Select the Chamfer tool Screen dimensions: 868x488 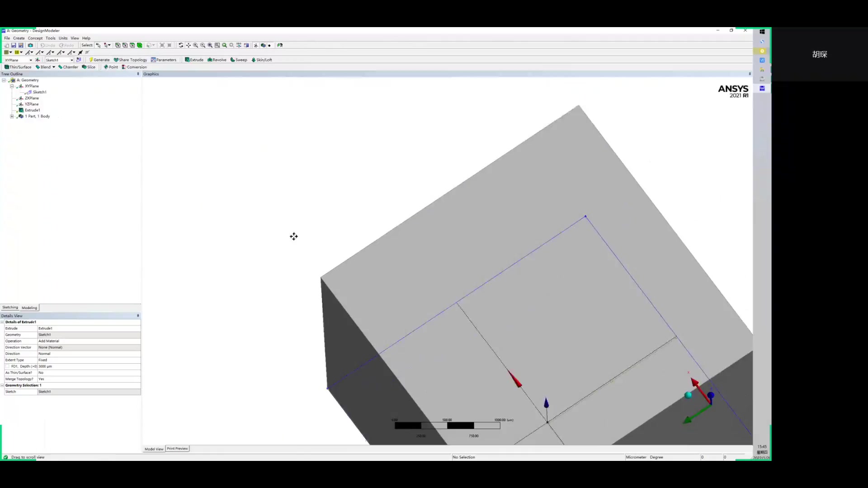point(68,67)
